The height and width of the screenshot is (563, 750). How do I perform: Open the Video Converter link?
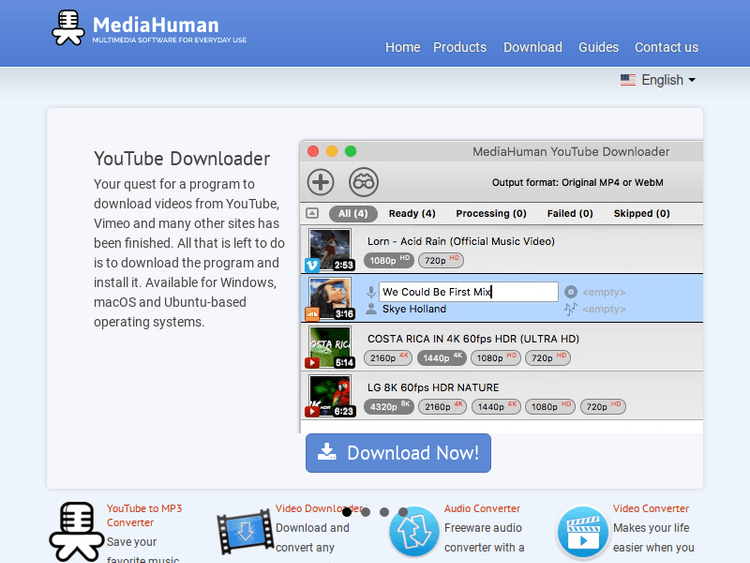tap(651, 508)
